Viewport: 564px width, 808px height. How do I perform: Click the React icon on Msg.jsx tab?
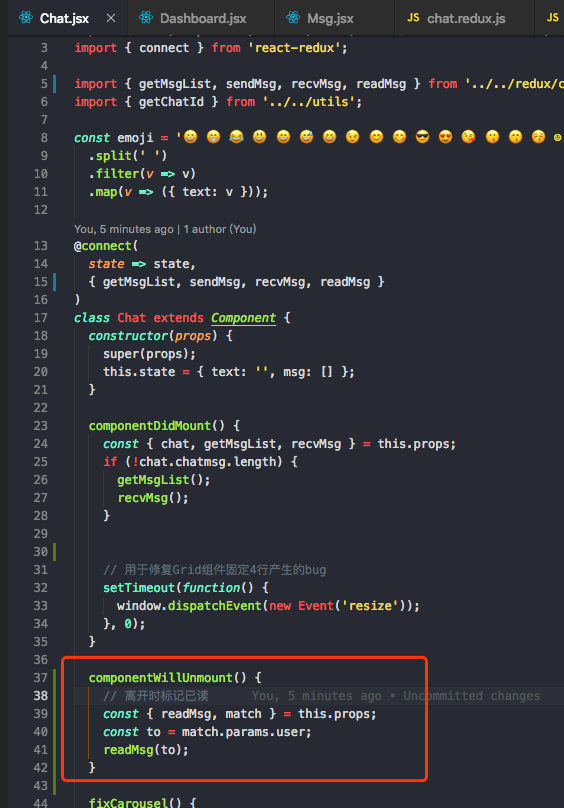coord(293,18)
